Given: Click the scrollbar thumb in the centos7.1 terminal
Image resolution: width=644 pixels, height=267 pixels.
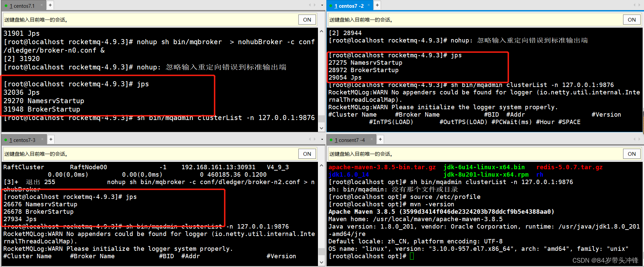Looking at the screenshot, I should [x=321, y=119].
